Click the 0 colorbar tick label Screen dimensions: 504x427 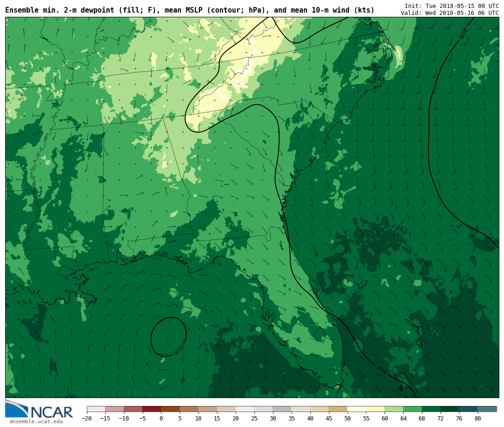click(x=161, y=418)
